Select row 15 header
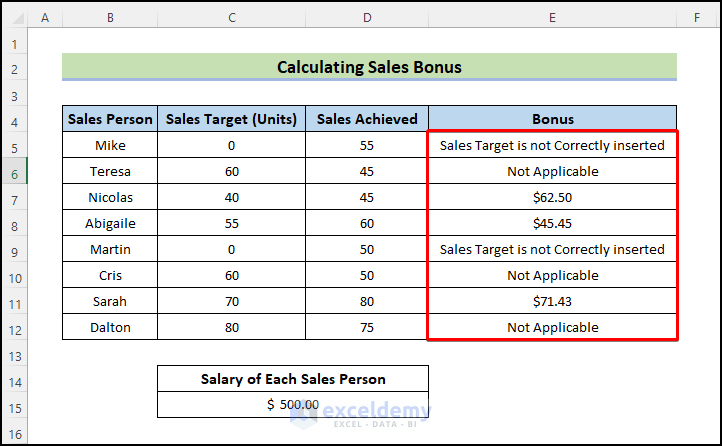 click(x=14, y=406)
